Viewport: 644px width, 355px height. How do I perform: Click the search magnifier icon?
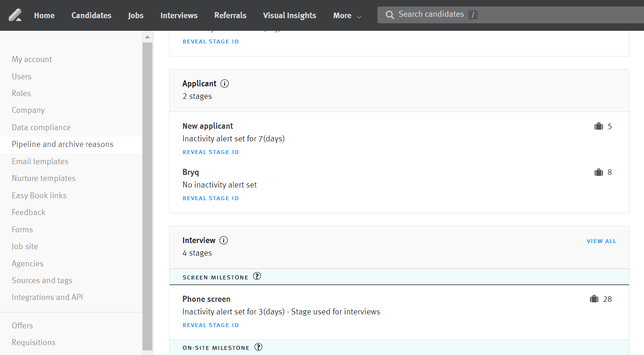390,15
